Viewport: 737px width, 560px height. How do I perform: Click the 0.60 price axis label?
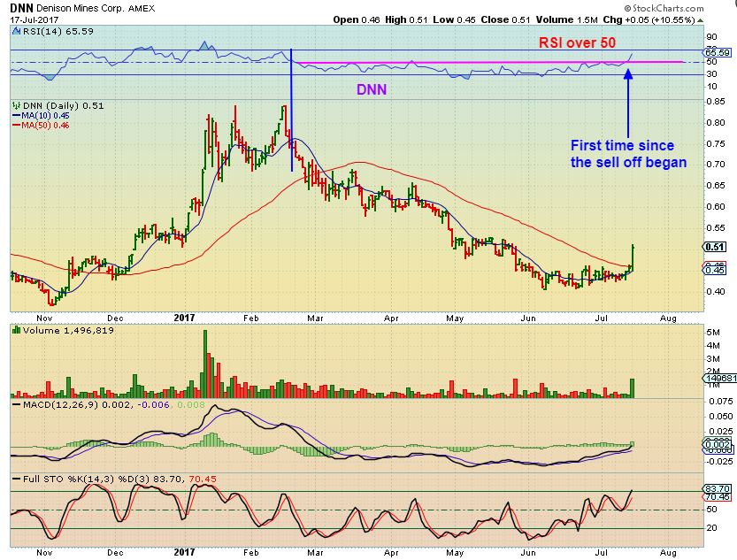[x=716, y=206]
